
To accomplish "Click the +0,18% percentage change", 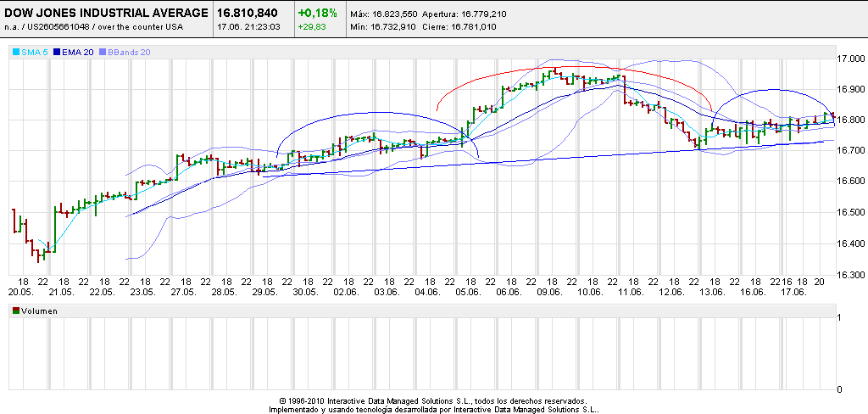I will pyautogui.click(x=318, y=13).
